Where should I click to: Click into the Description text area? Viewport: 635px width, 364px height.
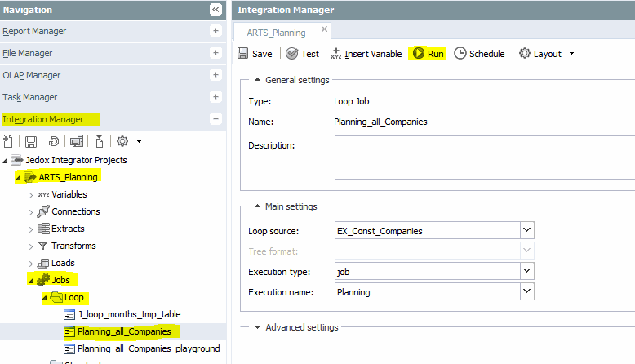[x=485, y=158]
